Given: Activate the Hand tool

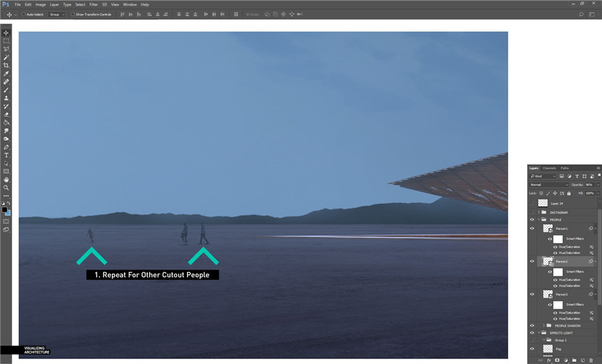Looking at the screenshot, I should [x=6, y=179].
